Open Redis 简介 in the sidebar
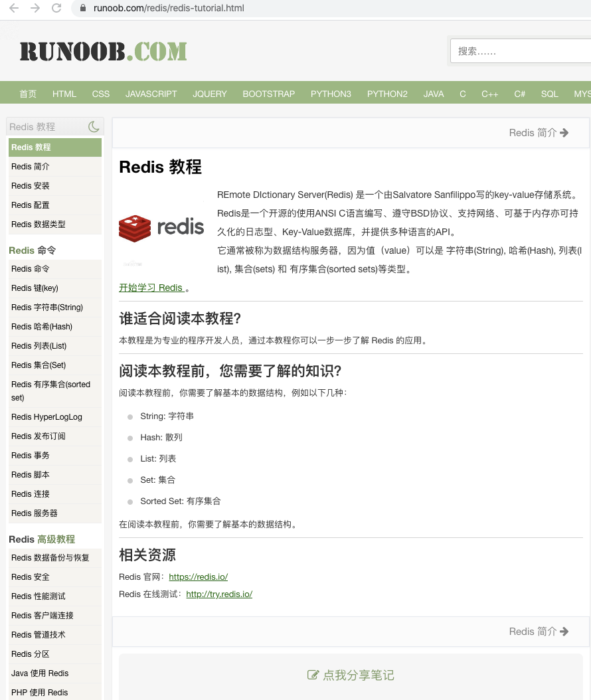The width and height of the screenshot is (591, 700). tap(55, 167)
